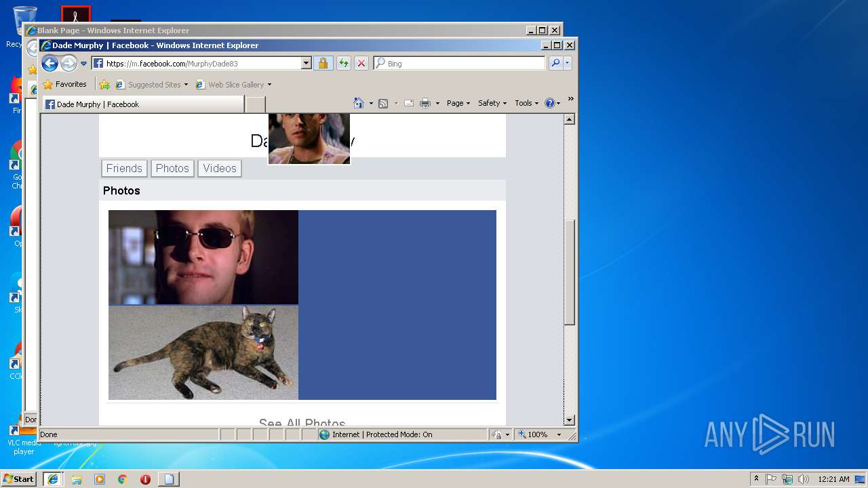Open the Help question mark menu
The height and width of the screenshot is (488, 868).
click(x=553, y=103)
